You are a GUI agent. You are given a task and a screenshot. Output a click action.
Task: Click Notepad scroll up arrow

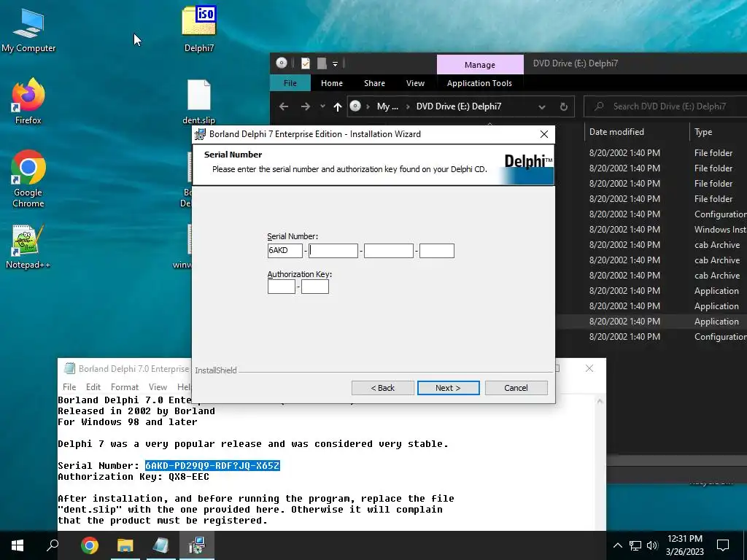(600, 402)
